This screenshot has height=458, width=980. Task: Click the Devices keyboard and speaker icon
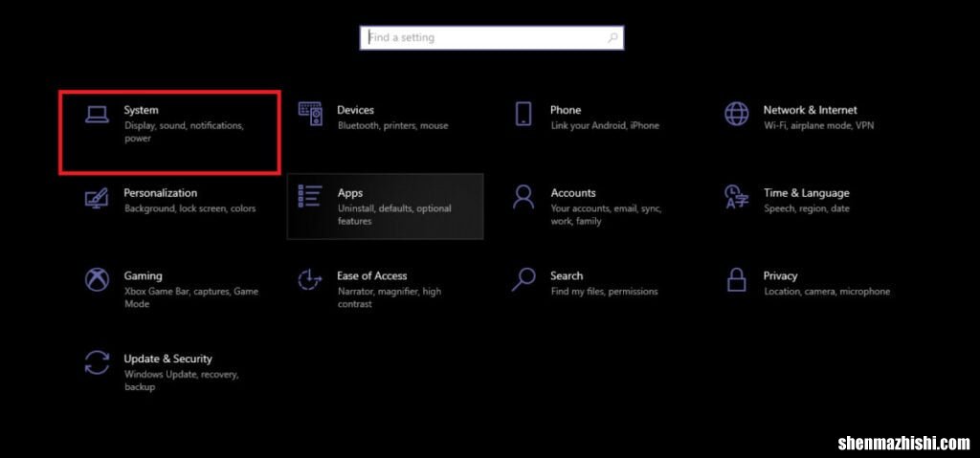coord(310,114)
